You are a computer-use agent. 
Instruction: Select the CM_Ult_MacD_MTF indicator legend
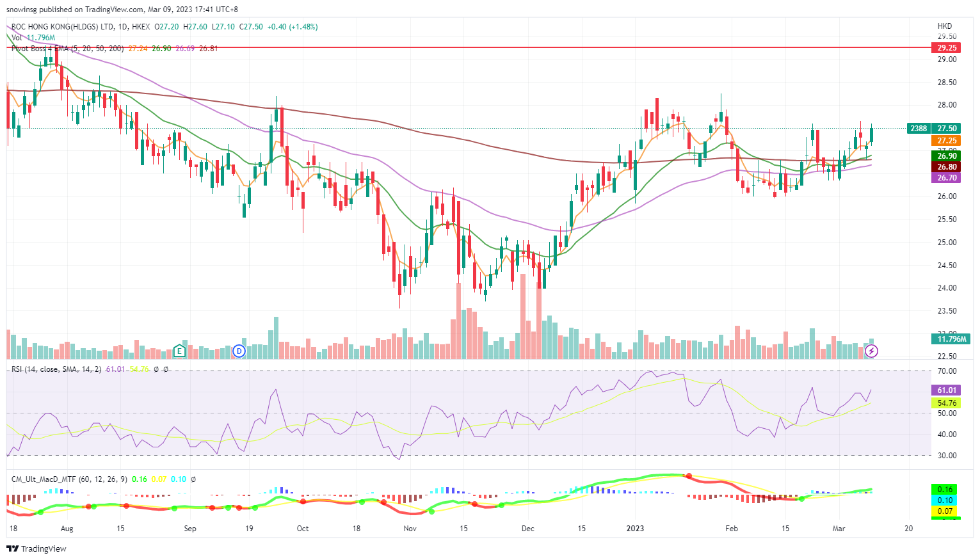pyautogui.click(x=69, y=479)
